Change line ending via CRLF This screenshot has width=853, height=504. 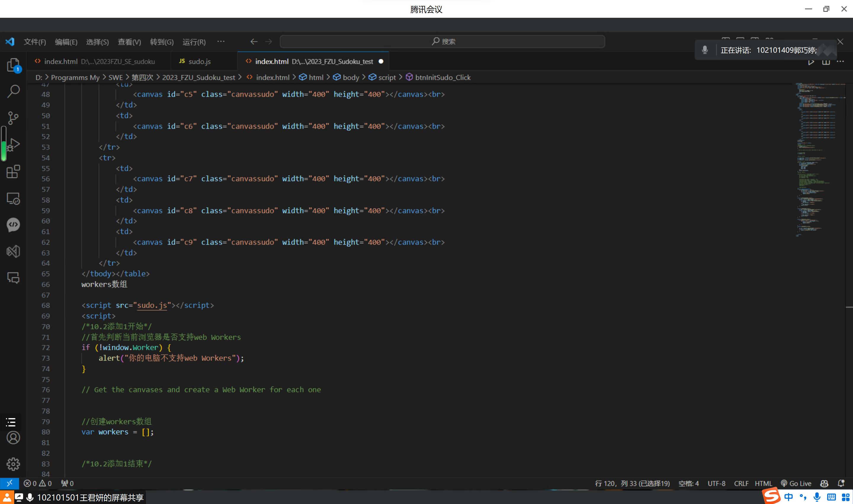tap(741, 483)
